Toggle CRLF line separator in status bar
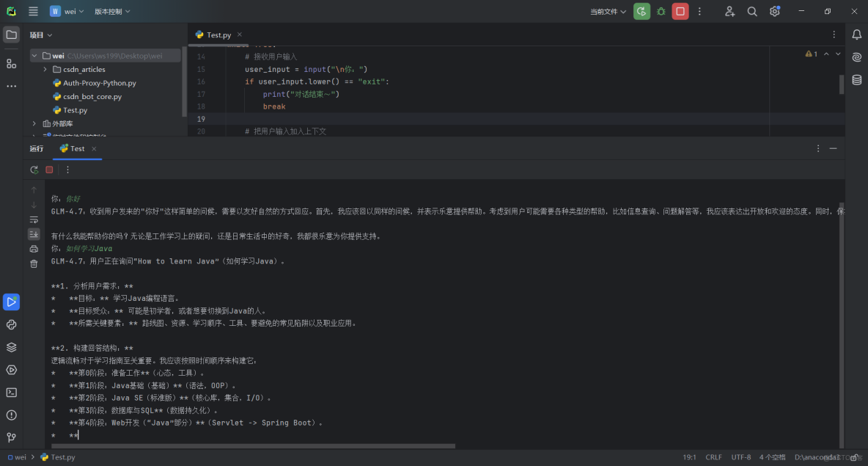The image size is (868, 466). coord(713,456)
